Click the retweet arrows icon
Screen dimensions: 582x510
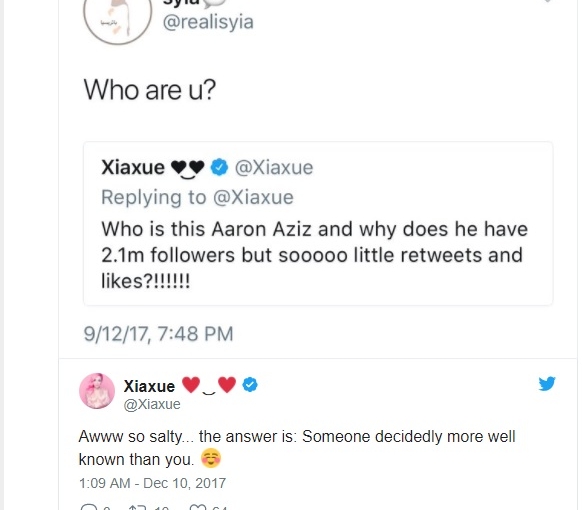point(136,507)
